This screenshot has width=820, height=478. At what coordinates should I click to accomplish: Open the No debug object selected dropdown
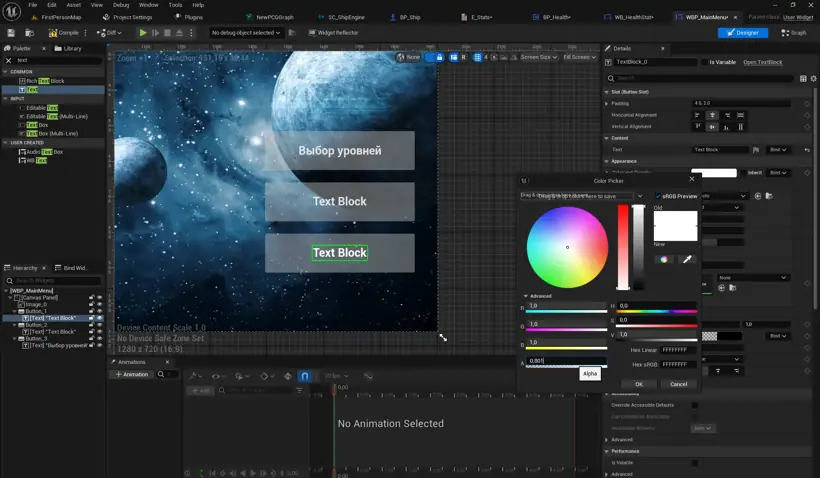(245, 33)
